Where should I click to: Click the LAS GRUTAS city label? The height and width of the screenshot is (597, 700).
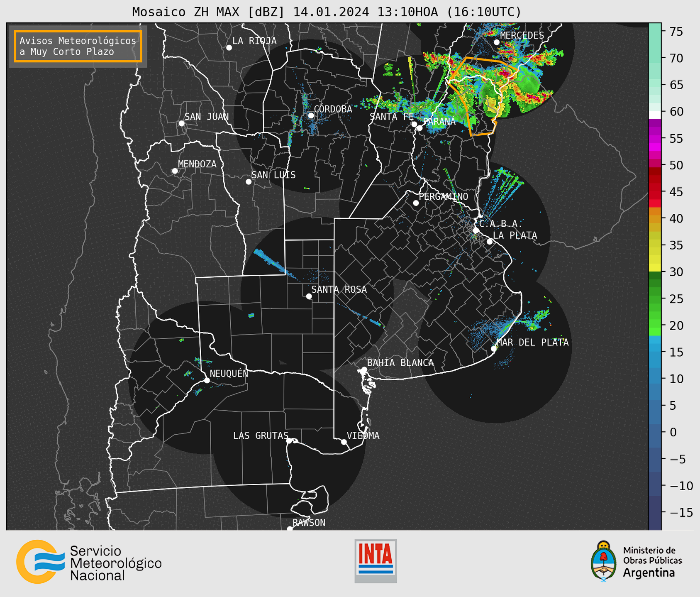pos(261,436)
